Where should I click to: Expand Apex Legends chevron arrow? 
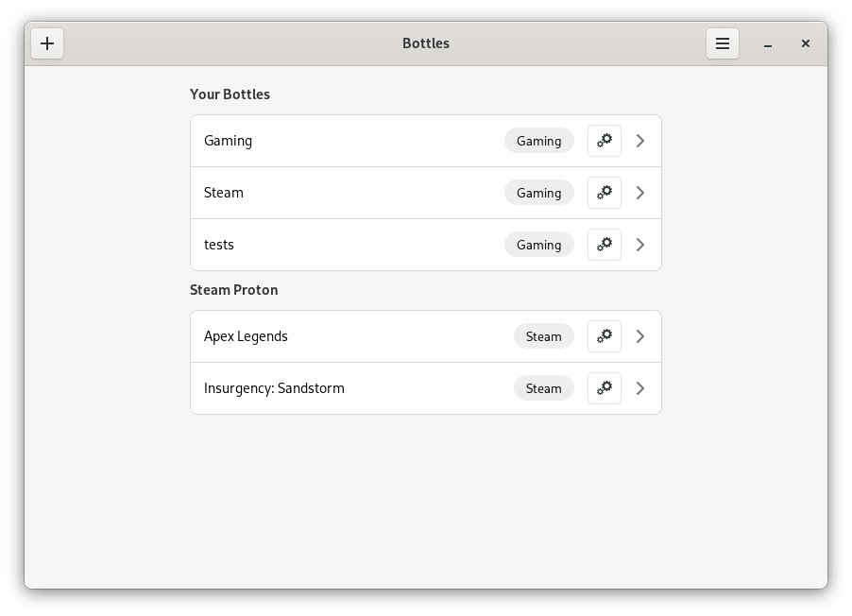(x=640, y=336)
